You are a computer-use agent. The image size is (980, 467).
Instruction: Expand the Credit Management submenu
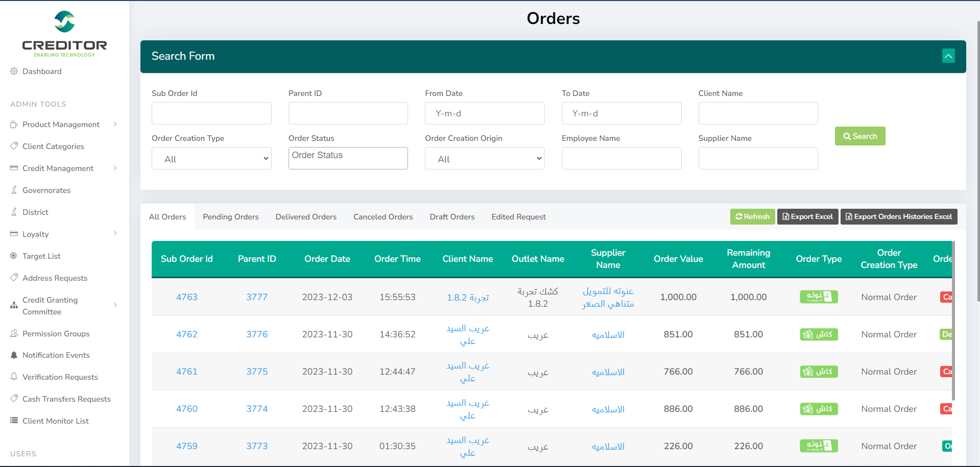(x=115, y=168)
